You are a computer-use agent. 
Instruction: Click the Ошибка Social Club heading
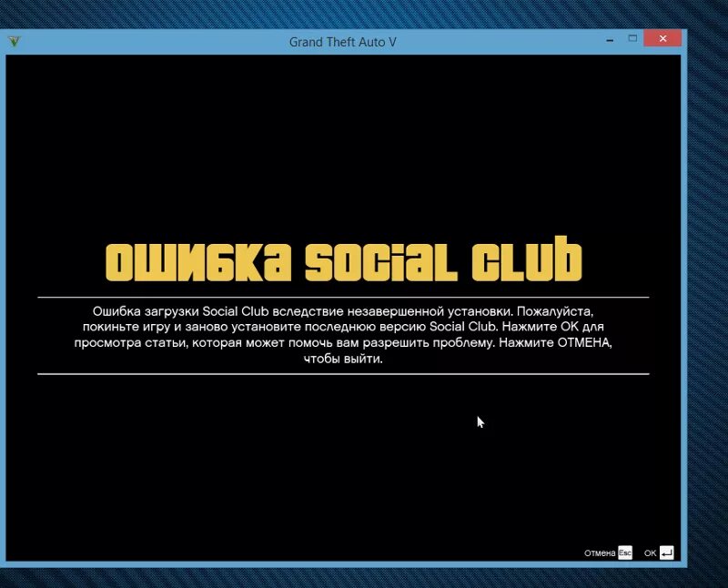[x=344, y=259]
